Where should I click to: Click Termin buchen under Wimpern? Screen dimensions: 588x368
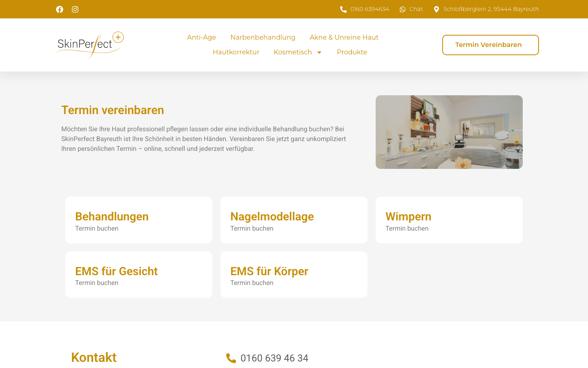(x=407, y=229)
